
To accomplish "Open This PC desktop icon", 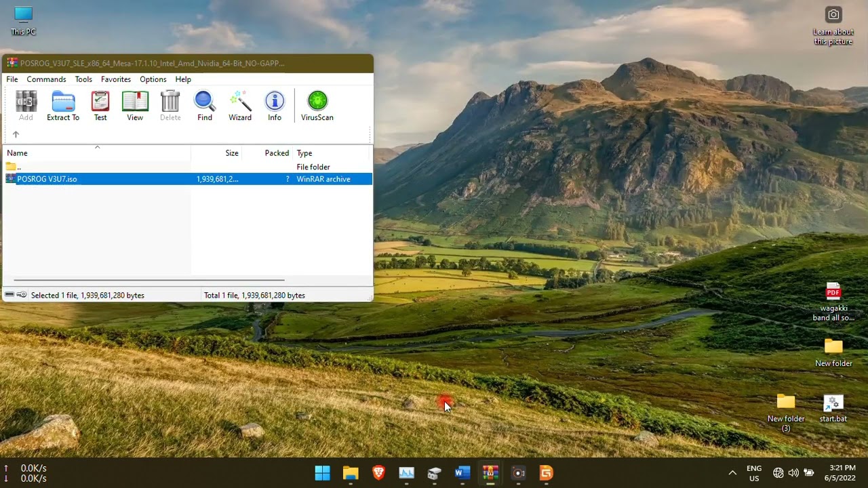I will click(x=23, y=20).
